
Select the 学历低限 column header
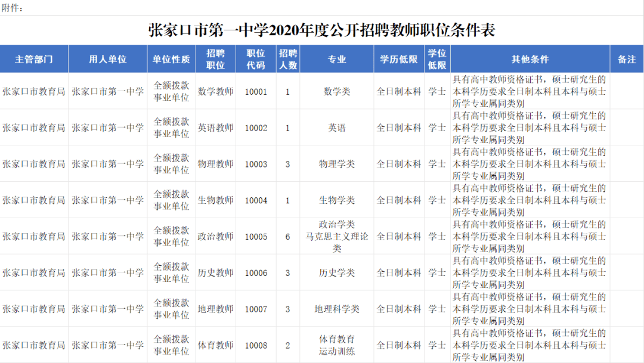(x=399, y=59)
